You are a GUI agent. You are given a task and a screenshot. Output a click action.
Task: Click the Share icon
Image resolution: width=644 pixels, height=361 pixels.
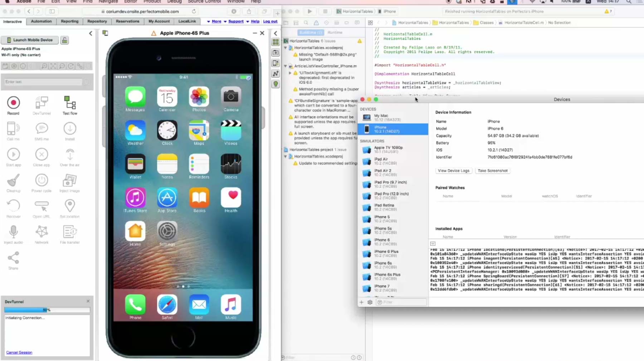13,258
